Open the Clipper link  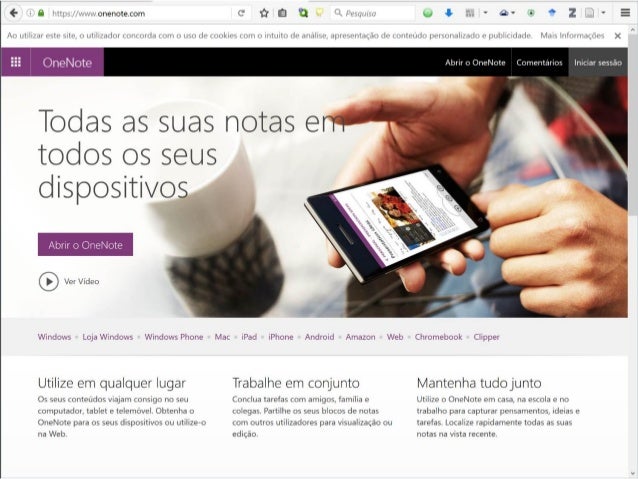pos(486,337)
